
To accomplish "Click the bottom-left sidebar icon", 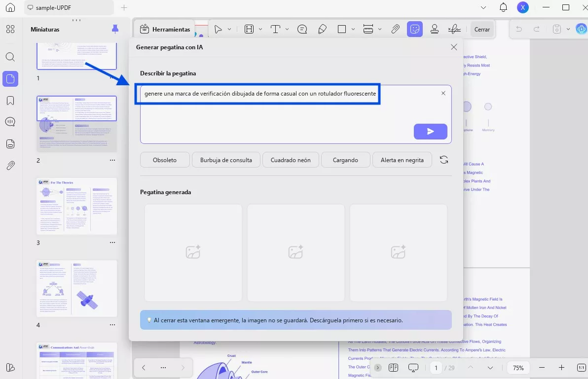I will (x=10, y=367).
